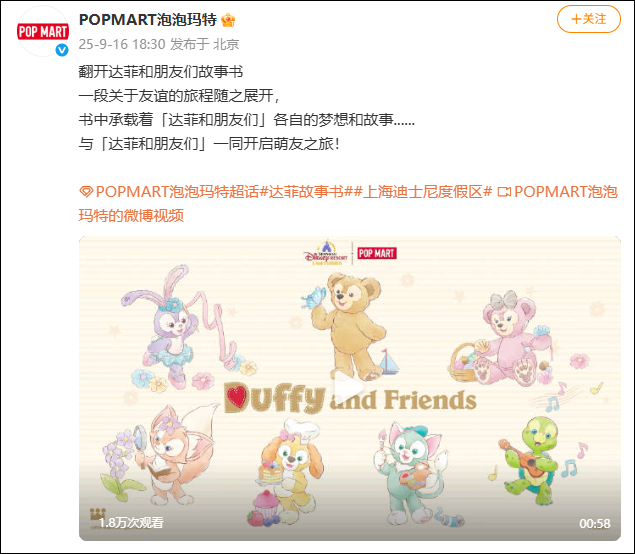The image size is (635, 554).
Task: Click the video camera icon before the video link
Action: (504, 192)
